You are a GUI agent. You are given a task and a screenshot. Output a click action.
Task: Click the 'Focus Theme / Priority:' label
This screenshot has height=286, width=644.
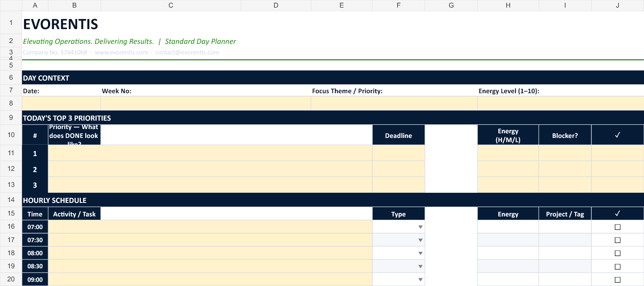pos(347,91)
